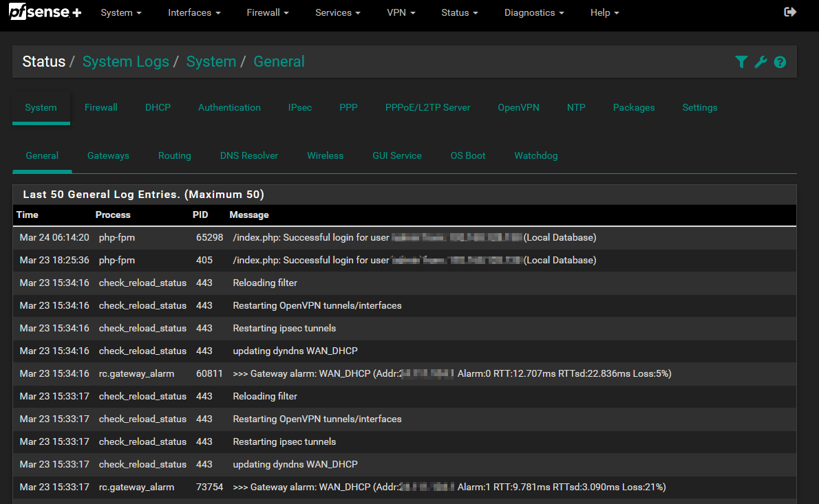Select PID 60811 cell
Image resolution: width=819 pixels, height=504 pixels.
coord(209,373)
